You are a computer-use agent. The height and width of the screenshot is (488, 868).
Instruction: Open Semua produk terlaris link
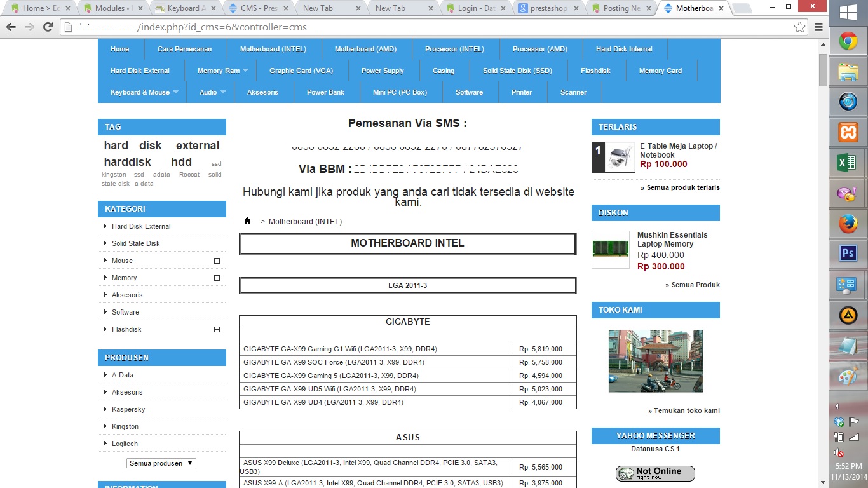[680, 187]
